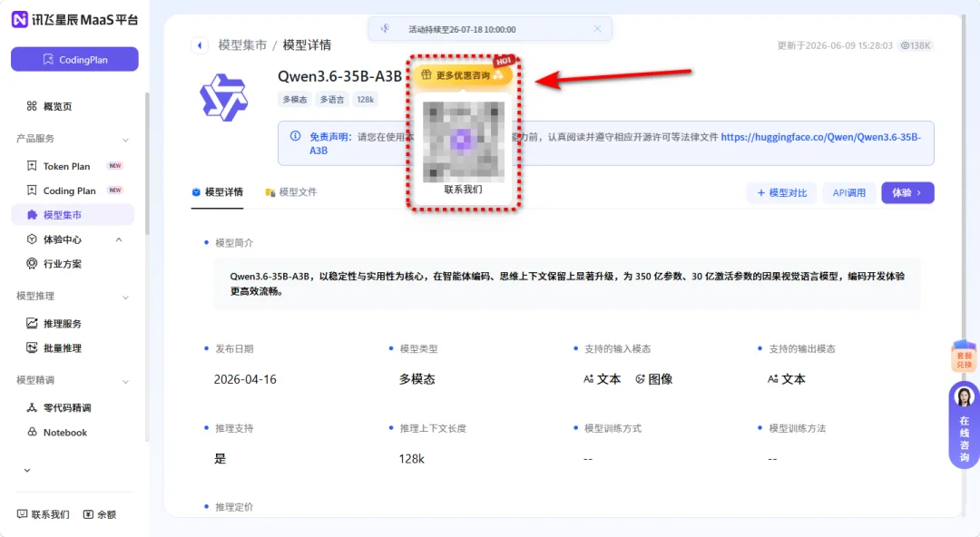Click the 更多优惠咨询 promo button

click(x=463, y=75)
